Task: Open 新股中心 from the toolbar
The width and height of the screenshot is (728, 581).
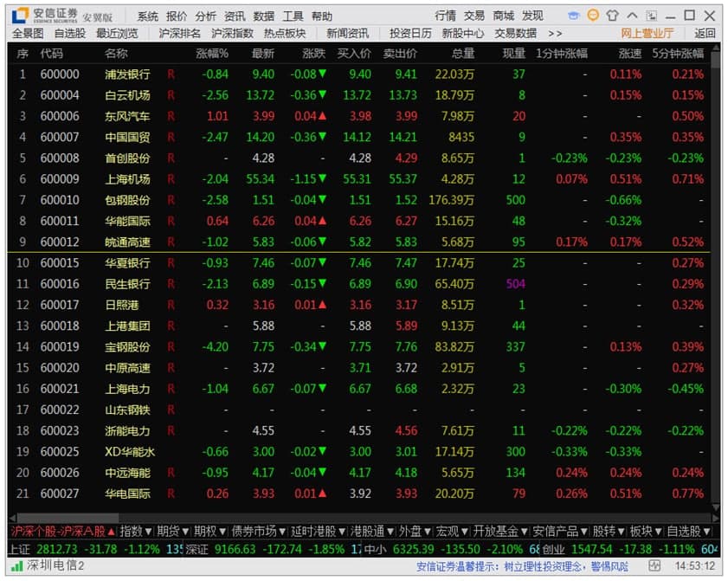Action: [x=462, y=34]
